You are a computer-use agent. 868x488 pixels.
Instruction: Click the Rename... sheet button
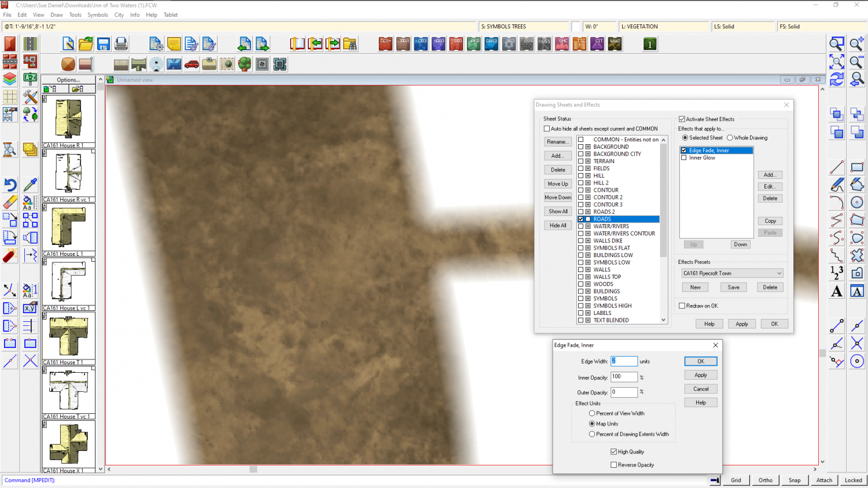[x=558, y=142]
